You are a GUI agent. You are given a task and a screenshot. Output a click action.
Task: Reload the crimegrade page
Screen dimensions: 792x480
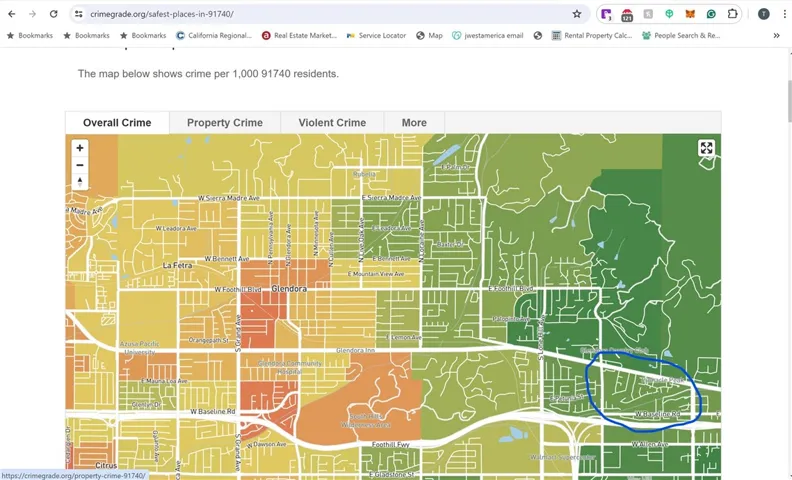click(x=54, y=14)
